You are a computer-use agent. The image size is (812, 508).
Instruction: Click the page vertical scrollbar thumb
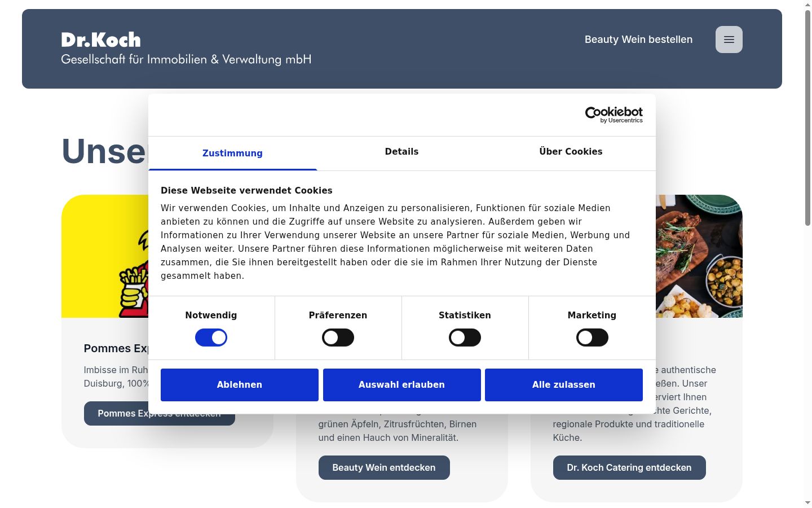807,119
